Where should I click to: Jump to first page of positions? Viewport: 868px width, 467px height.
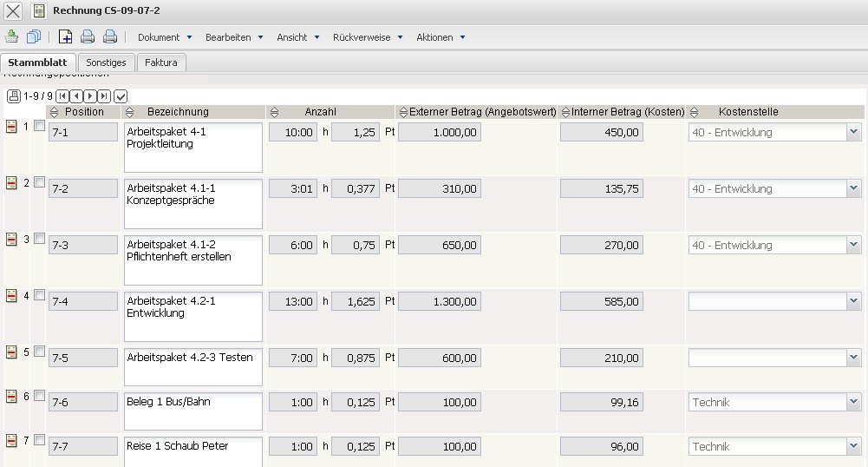pos(62,96)
